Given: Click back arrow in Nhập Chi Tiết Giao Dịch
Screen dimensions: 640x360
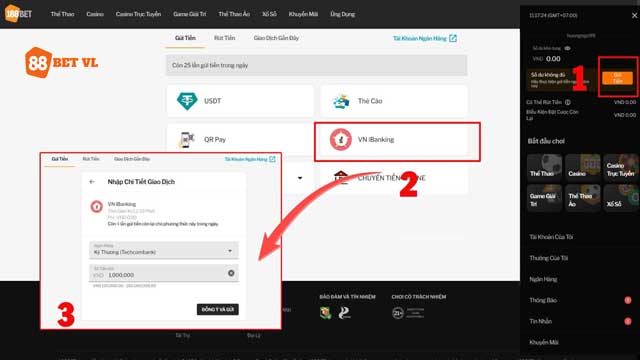Looking at the screenshot, I should click(92, 182).
